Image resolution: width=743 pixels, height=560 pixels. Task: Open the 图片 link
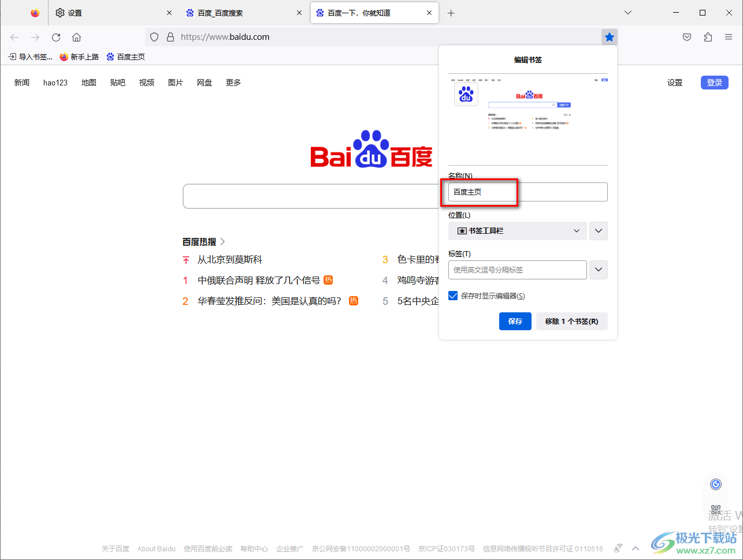point(176,83)
